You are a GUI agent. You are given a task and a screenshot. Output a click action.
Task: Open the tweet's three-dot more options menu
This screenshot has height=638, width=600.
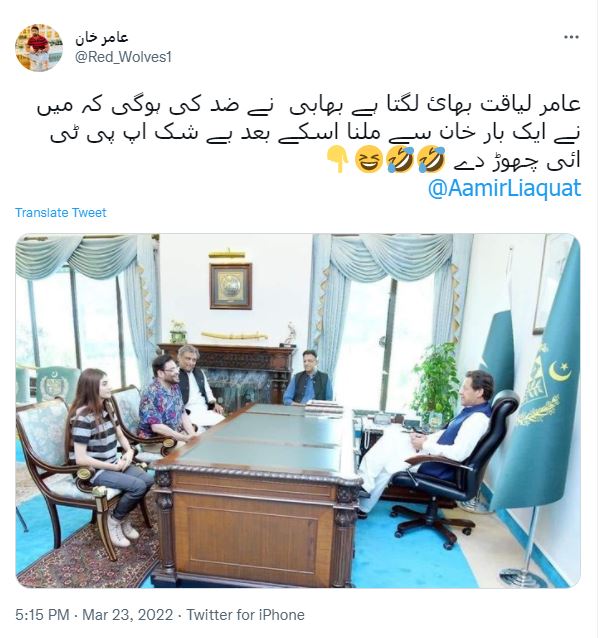pyautogui.click(x=571, y=37)
